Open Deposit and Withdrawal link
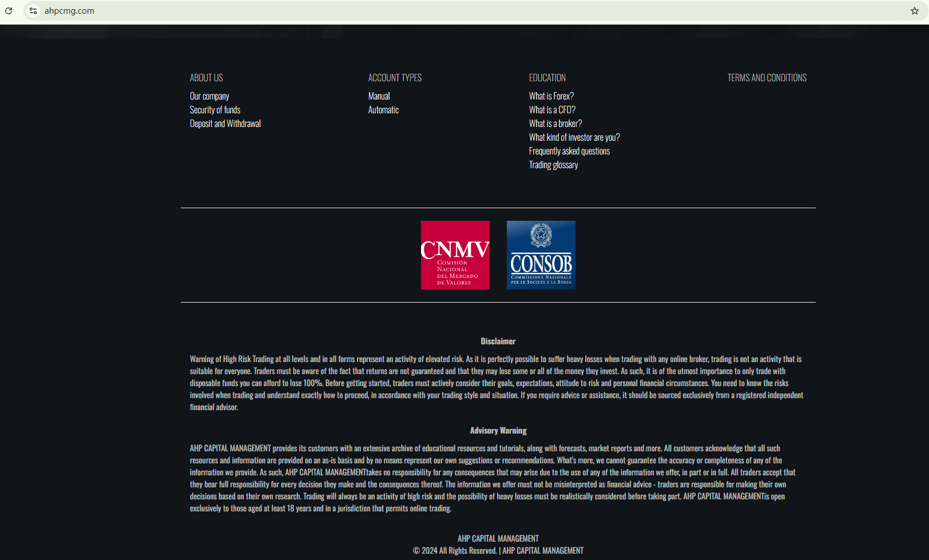The width and height of the screenshot is (929, 560). (225, 124)
